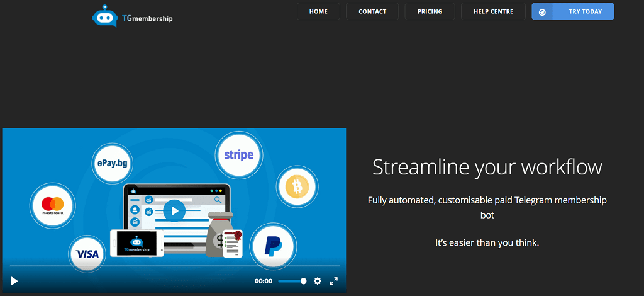The image size is (644, 296).
Task: Open video settings gear
Action: [x=318, y=281]
